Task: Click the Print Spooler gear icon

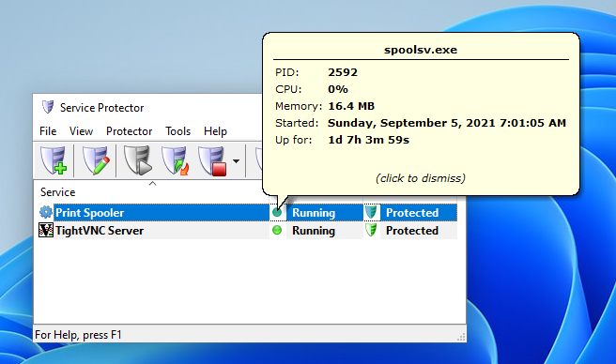Action: pyautogui.click(x=46, y=212)
